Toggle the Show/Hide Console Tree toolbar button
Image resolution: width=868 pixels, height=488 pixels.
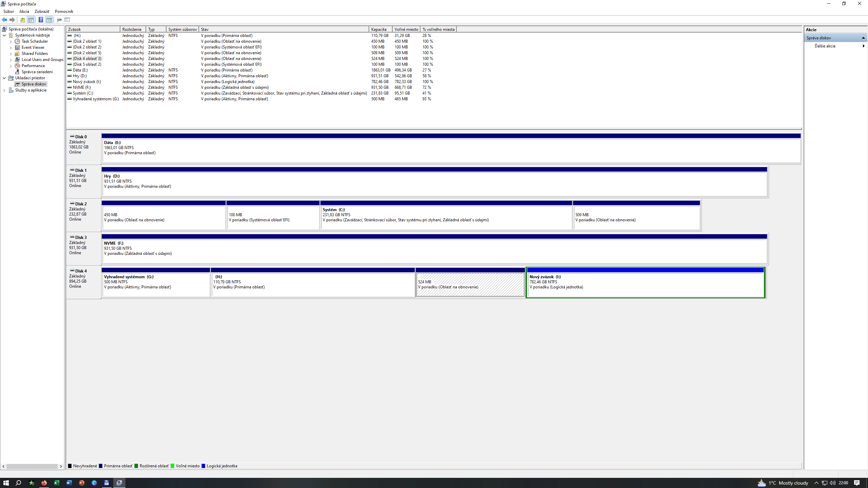point(31,20)
